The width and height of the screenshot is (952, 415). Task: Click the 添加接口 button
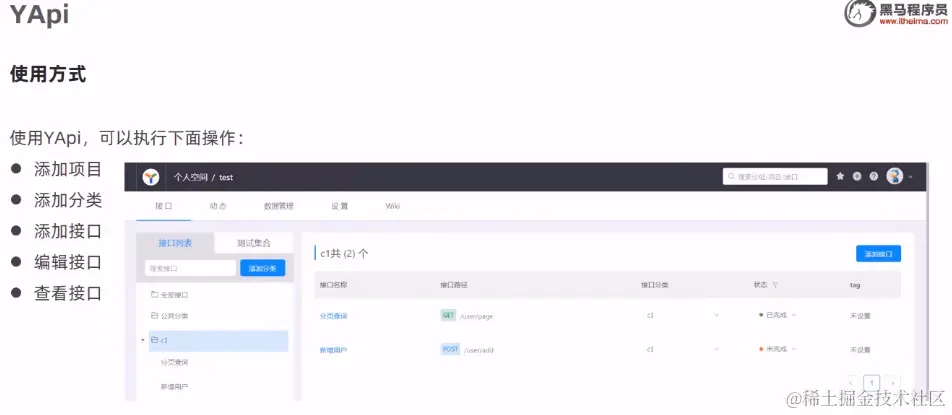878,254
